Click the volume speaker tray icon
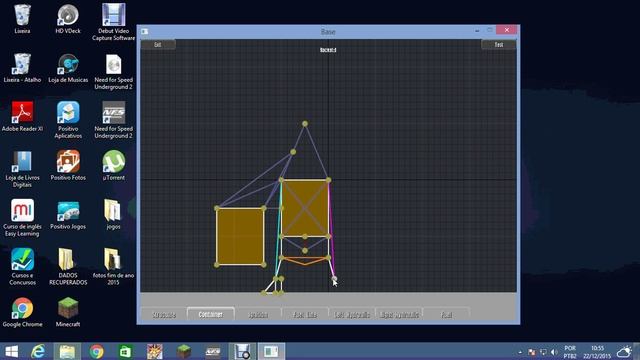The image size is (640, 360). (x=554, y=352)
